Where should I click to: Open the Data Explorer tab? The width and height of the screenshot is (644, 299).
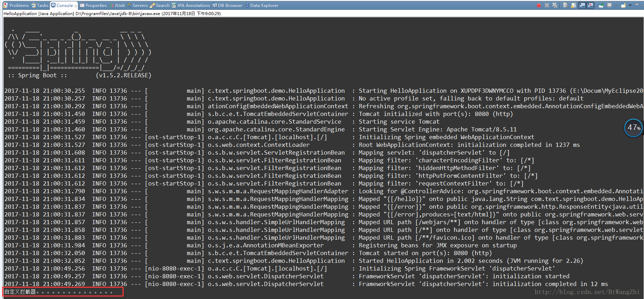pyautogui.click(x=262, y=5)
